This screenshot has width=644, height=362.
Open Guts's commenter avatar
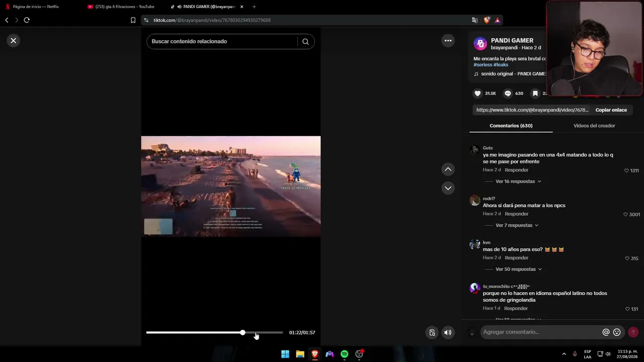pyautogui.click(x=474, y=150)
